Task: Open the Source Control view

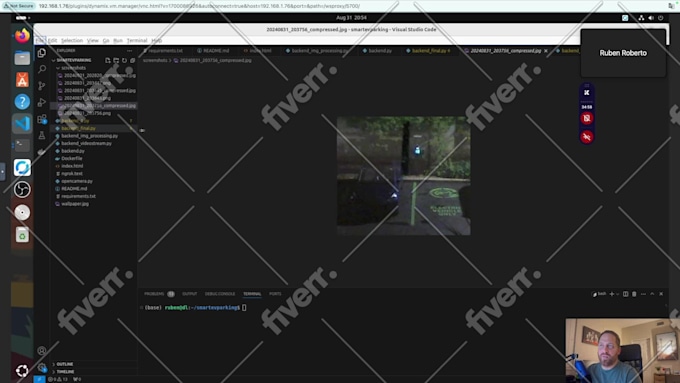Action: [x=42, y=85]
